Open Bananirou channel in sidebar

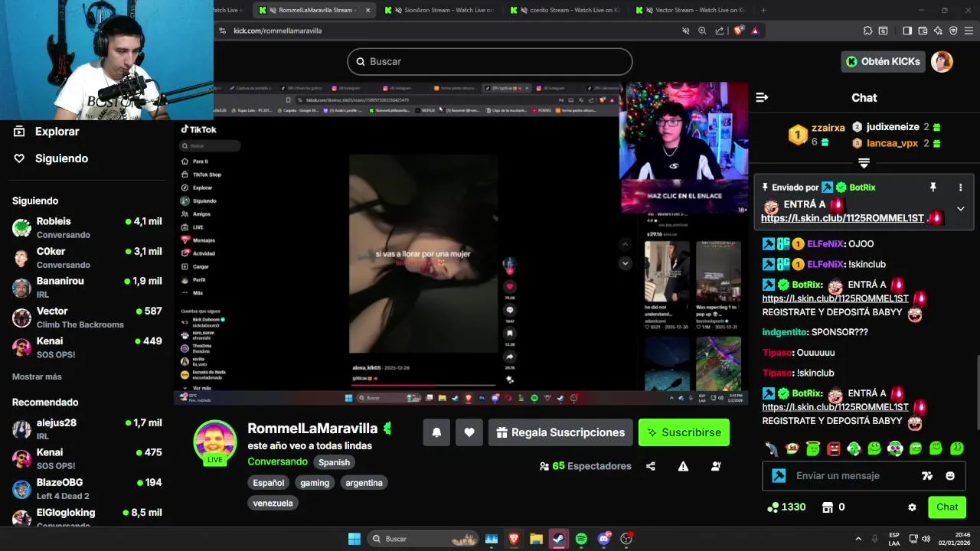(x=87, y=287)
